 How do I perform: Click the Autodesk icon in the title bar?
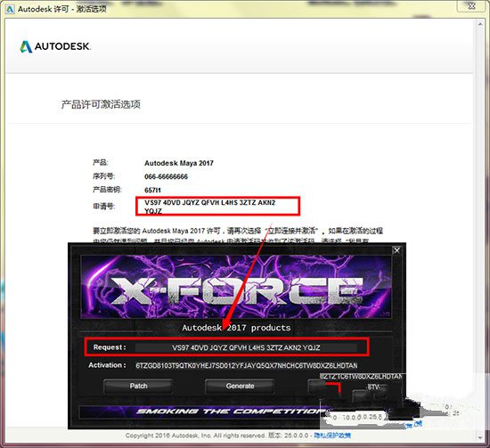click(10, 9)
